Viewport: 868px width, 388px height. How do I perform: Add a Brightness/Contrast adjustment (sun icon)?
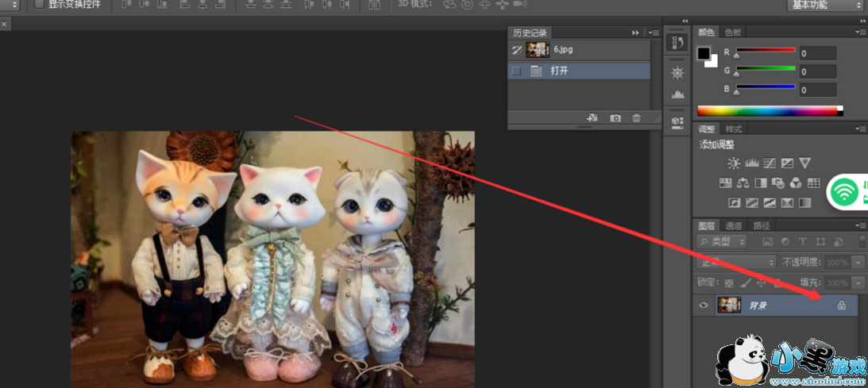(x=733, y=163)
